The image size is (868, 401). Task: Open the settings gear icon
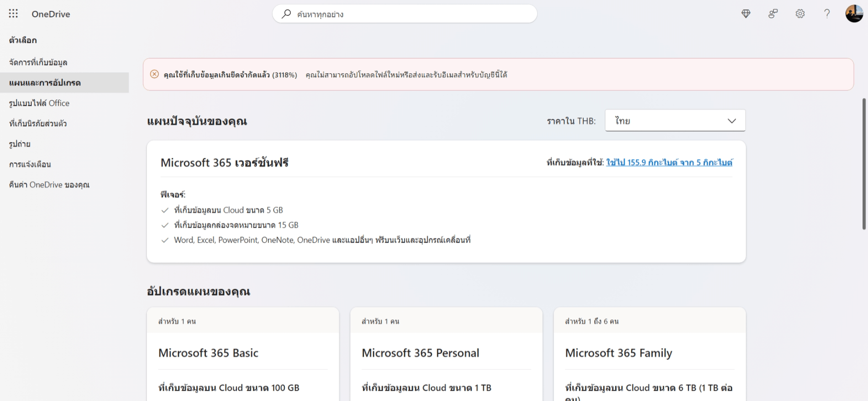pyautogui.click(x=800, y=14)
